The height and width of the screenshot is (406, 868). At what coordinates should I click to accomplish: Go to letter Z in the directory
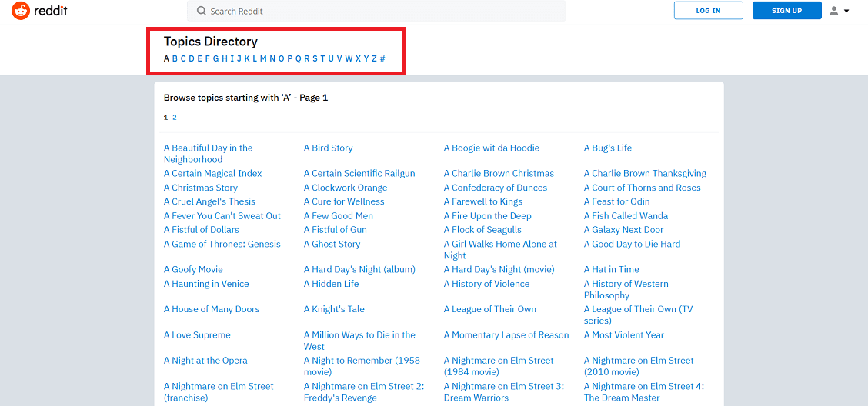[374, 58]
